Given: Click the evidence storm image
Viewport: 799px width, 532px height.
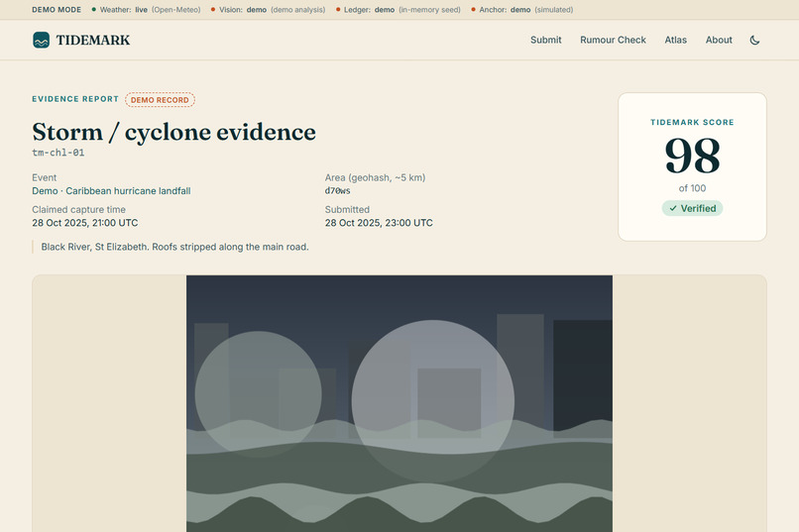Looking at the screenshot, I should click(x=399, y=404).
